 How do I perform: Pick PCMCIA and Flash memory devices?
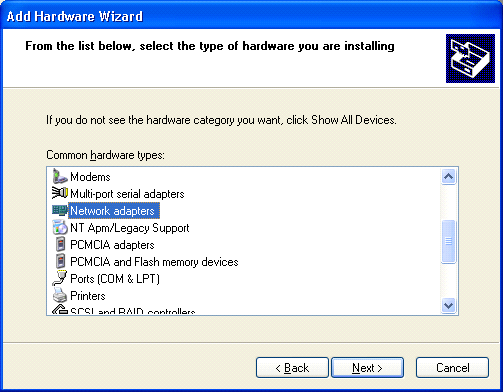coord(154,262)
